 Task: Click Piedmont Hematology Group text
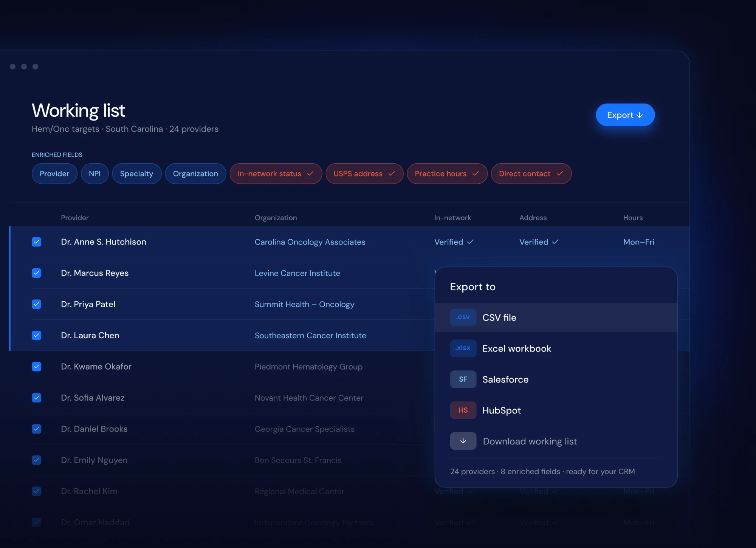click(x=308, y=367)
